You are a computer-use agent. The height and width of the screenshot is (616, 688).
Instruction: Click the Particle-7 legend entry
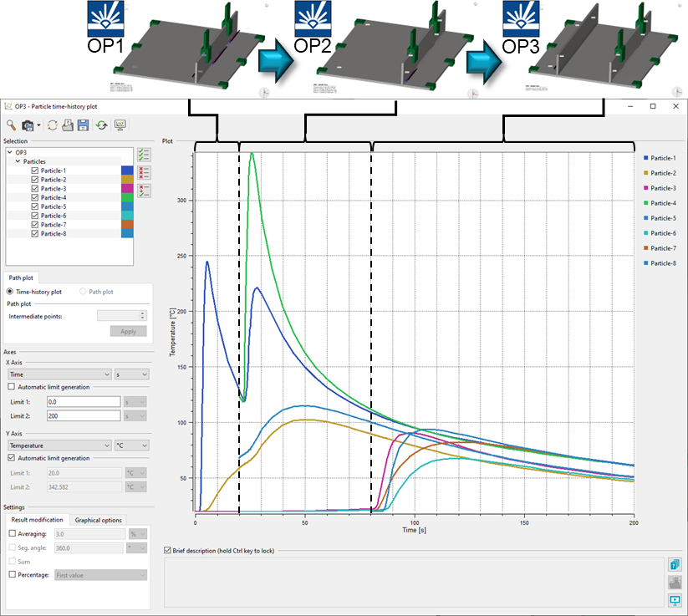pos(660,248)
